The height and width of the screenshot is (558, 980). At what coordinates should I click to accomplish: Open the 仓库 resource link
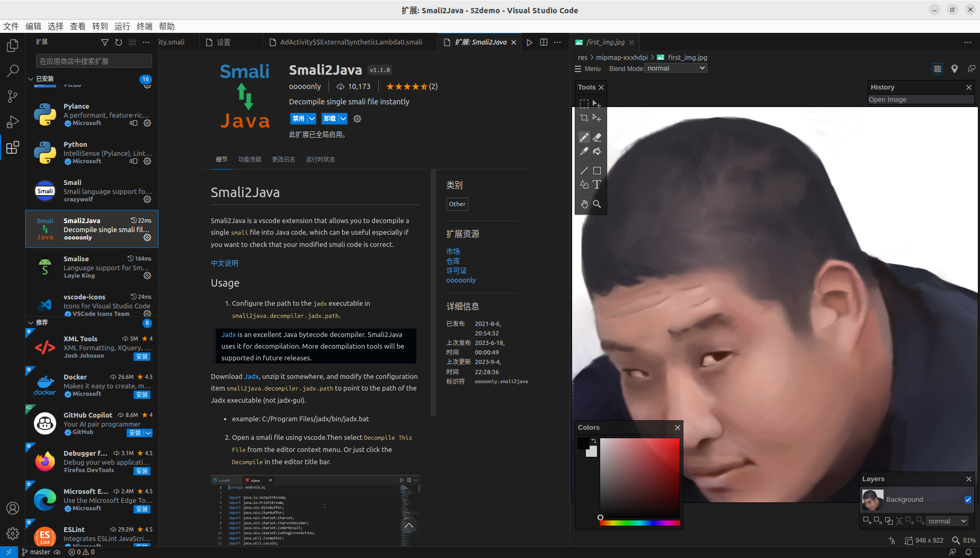point(453,261)
